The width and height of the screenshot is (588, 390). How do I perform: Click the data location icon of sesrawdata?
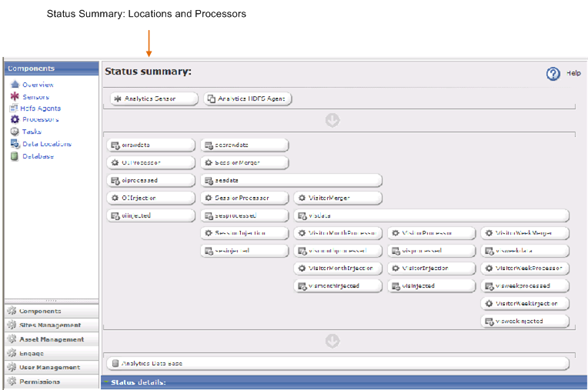tap(209, 145)
